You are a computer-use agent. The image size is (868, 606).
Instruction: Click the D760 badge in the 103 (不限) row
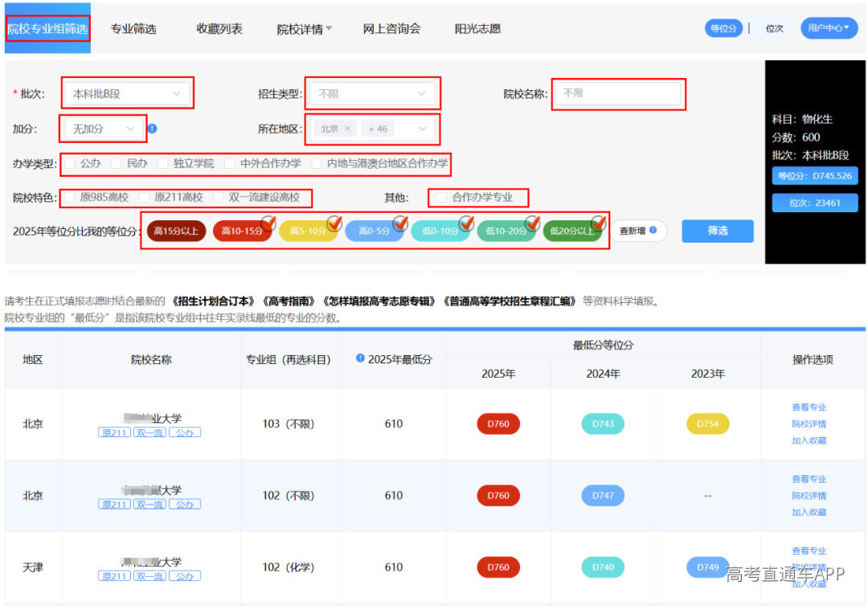click(498, 424)
